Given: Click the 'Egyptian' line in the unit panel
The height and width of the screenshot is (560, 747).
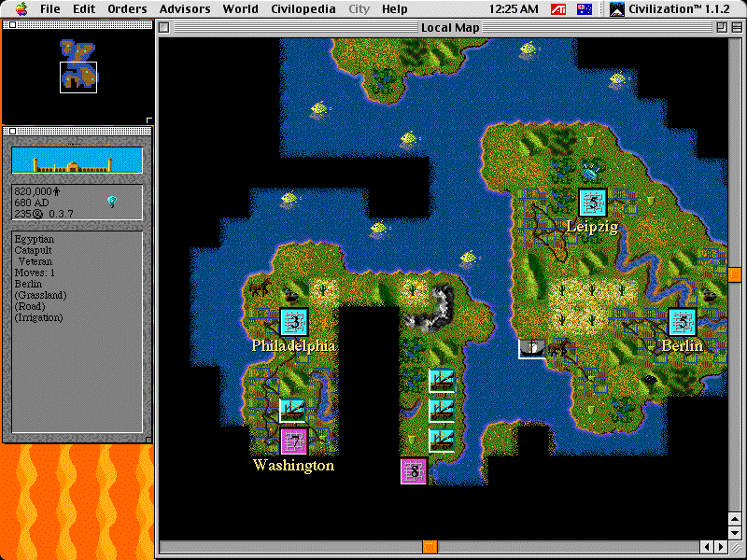Looking at the screenshot, I should click(35, 239).
